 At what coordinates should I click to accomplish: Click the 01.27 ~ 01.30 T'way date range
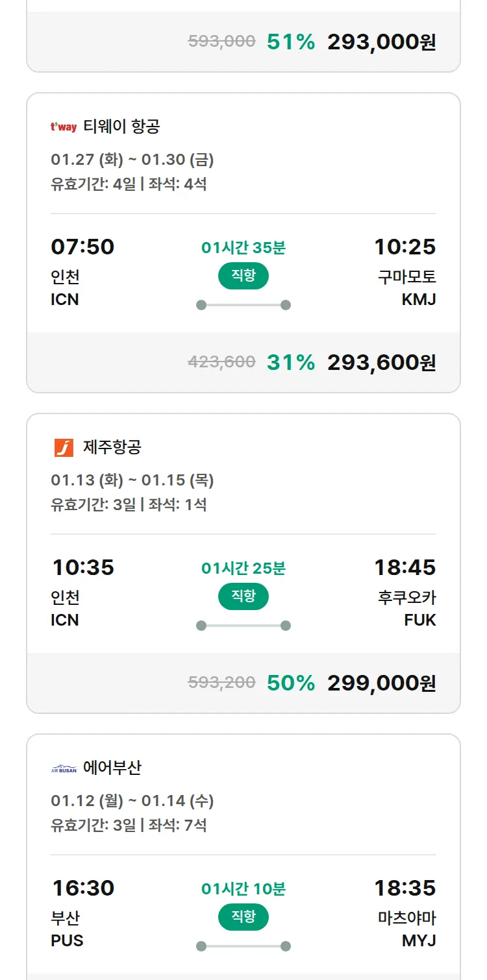(x=132, y=160)
